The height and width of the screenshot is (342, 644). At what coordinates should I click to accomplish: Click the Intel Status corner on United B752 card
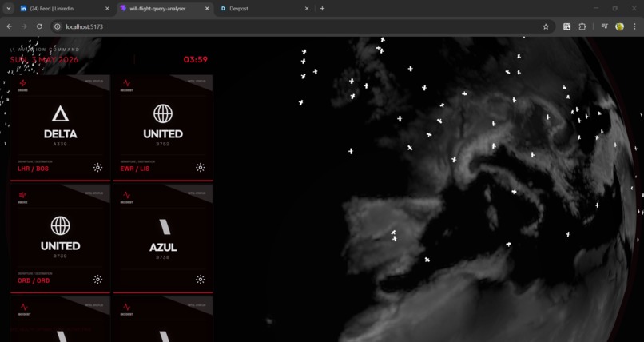click(x=197, y=82)
